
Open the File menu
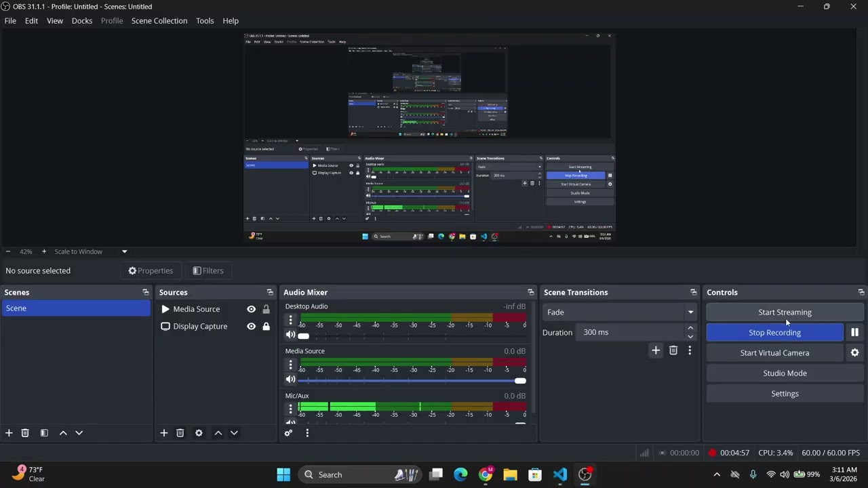coord(10,21)
